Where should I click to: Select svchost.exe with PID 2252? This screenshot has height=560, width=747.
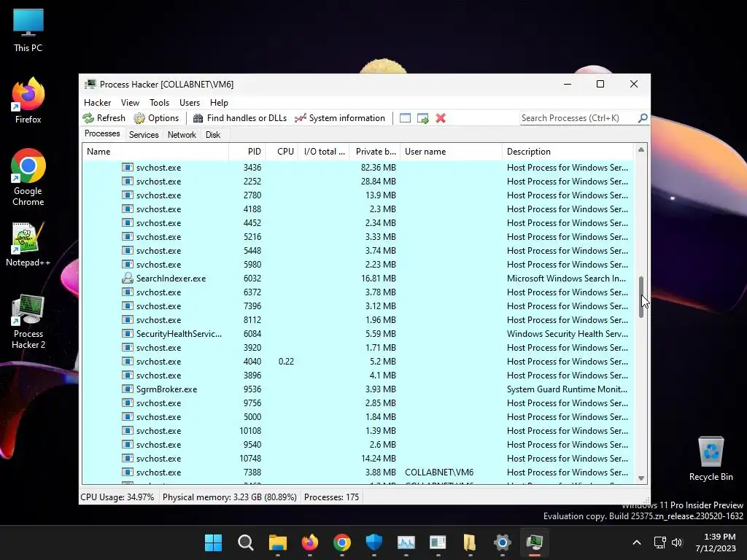pos(357,182)
